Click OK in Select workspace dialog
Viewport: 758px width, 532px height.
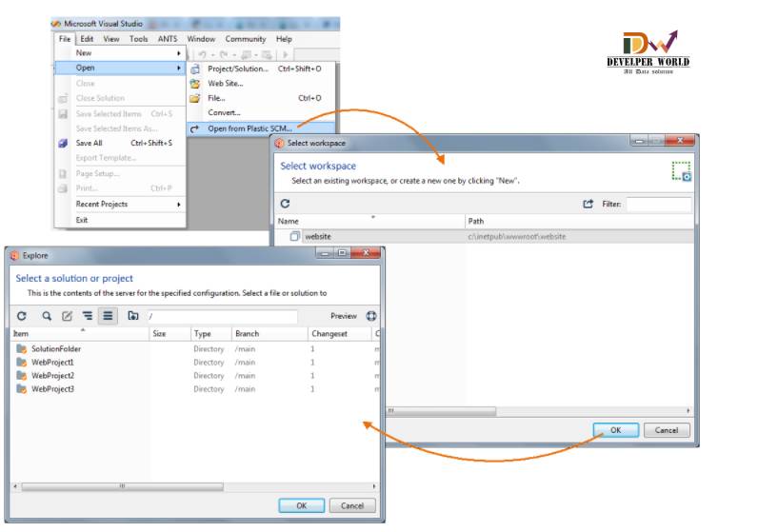[616, 430]
